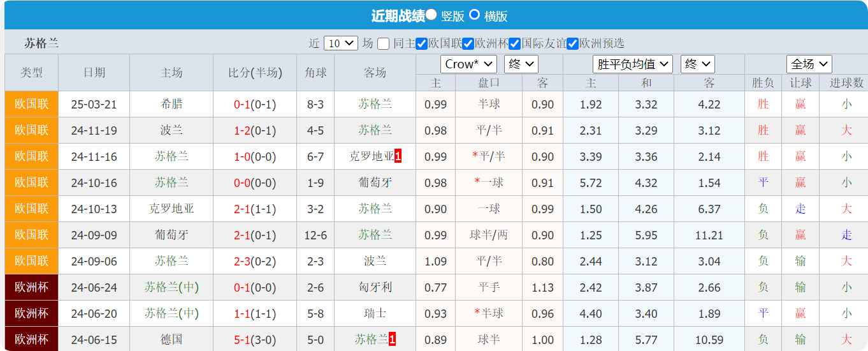Click red card badge in the 德国 match row

[x=393, y=340]
